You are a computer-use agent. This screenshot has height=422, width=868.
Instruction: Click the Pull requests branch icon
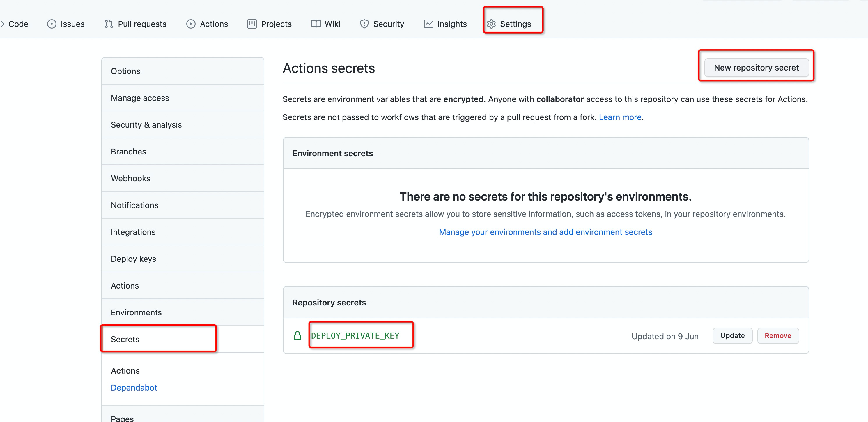[109, 23]
